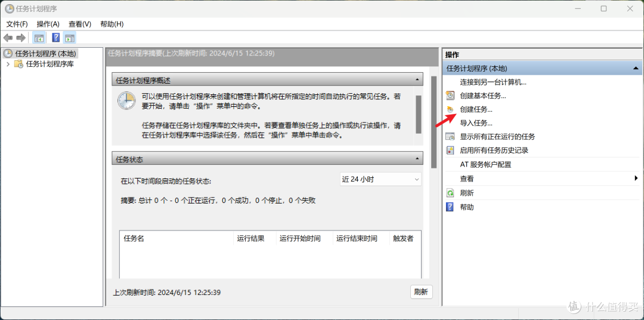The width and height of the screenshot is (644, 320).
Task: Toggle the action pane toolbar icon
Action: tap(70, 38)
